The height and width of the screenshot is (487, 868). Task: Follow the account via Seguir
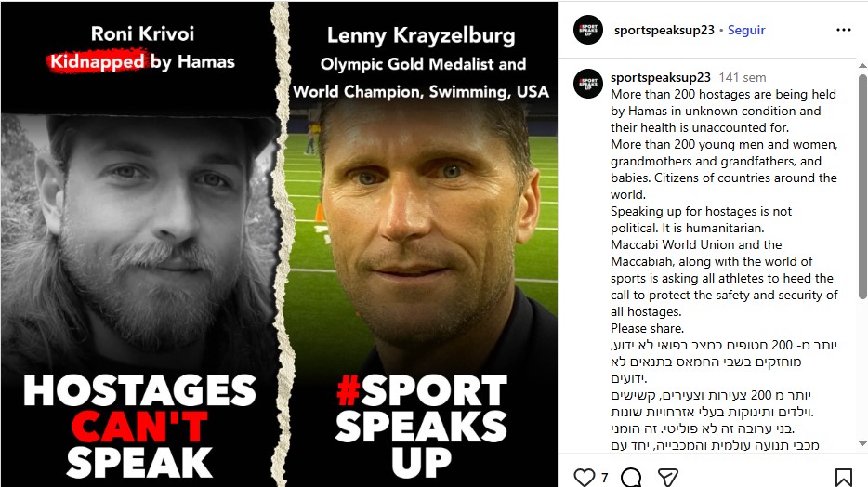746,30
